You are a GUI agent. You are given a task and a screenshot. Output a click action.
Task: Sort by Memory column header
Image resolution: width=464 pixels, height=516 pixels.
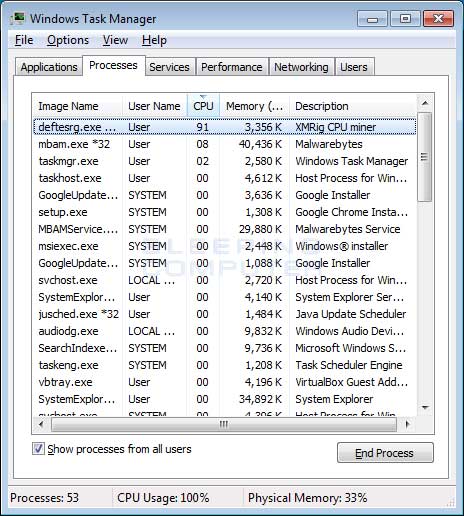coord(255,106)
